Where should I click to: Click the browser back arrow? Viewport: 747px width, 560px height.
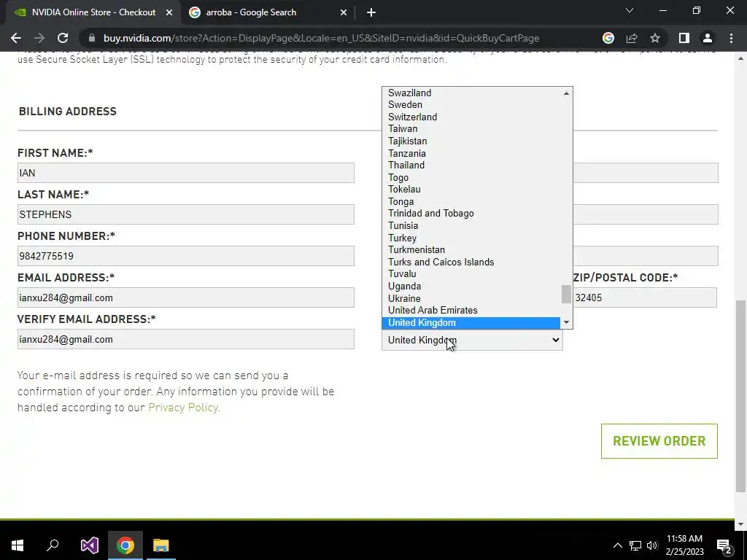[x=16, y=38]
